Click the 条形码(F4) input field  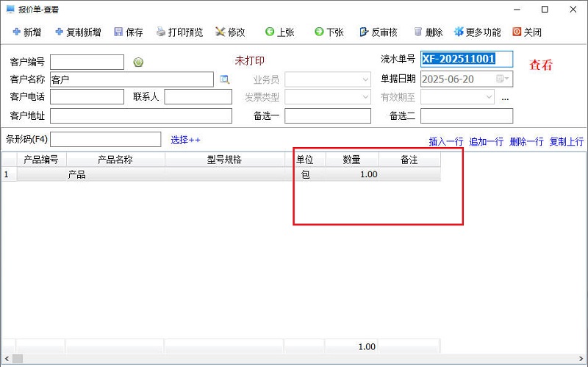[x=105, y=140]
